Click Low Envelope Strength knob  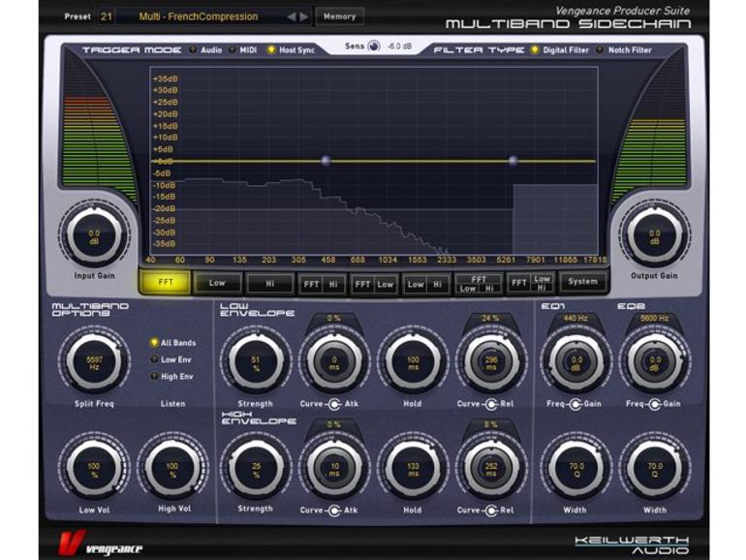click(x=256, y=363)
